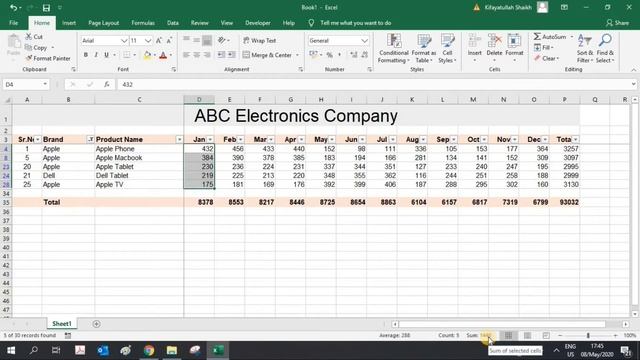This screenshot has height=360, width=640.
Task: Open font size 11 dropdown
Action: pyautogui.click(x=148, y=40)
